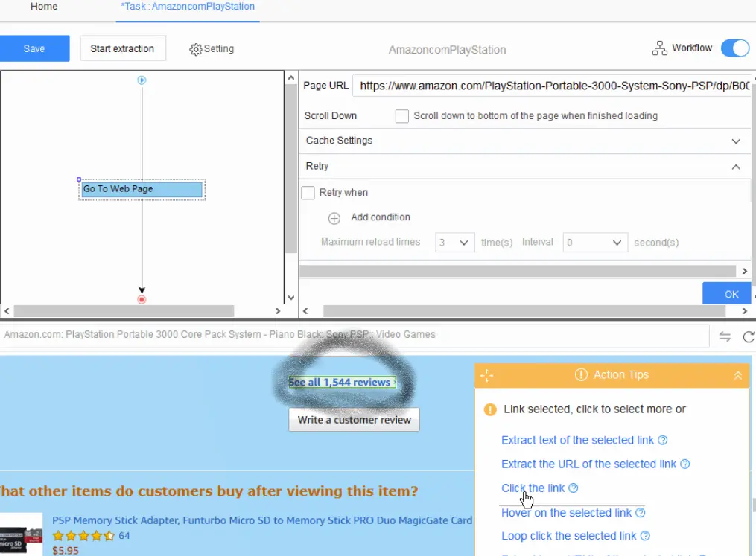
Task: Open the Maximum reload times dropdown
Action: click(454, 242)
